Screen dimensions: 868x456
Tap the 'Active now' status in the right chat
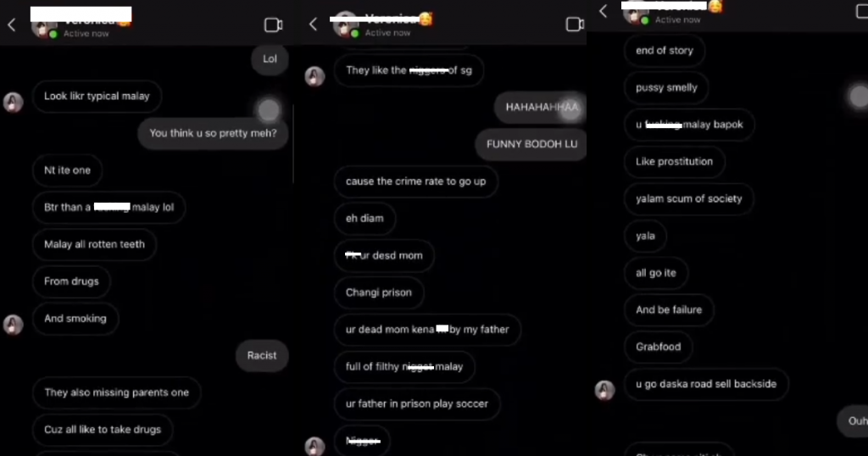click(677, 20)
